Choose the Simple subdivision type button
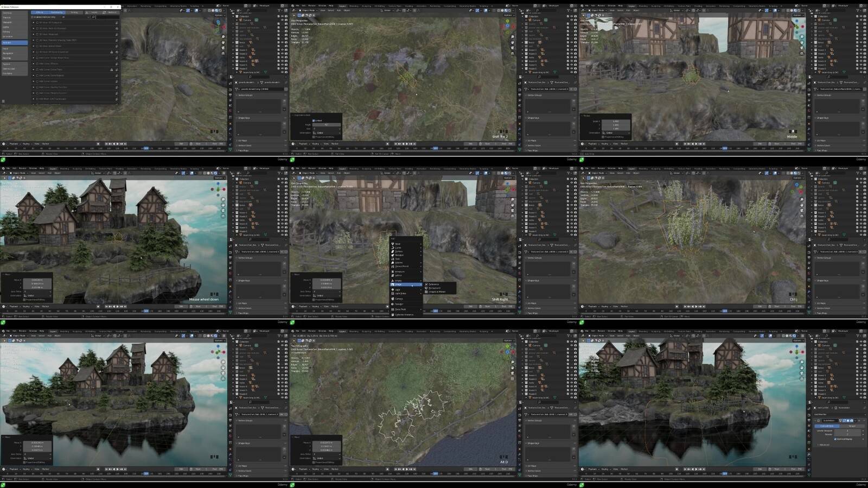 click(851, 426)
